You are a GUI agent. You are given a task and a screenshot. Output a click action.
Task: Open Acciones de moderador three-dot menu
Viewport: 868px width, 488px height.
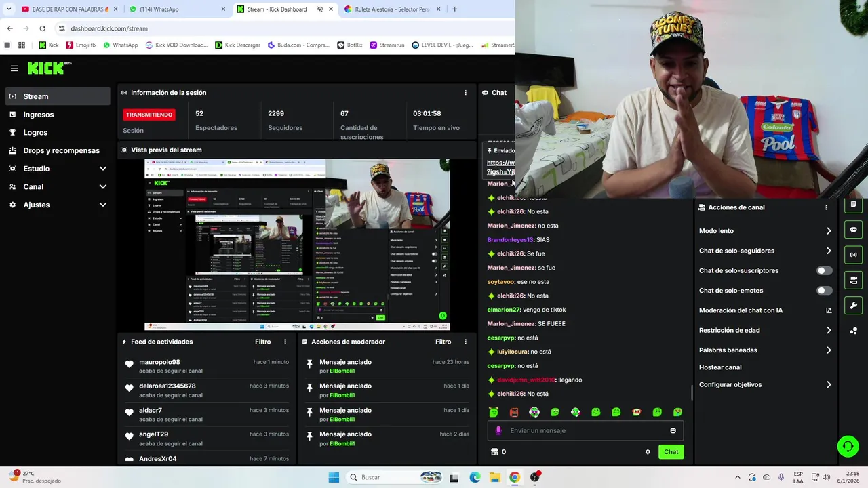(x=465, y=342)
